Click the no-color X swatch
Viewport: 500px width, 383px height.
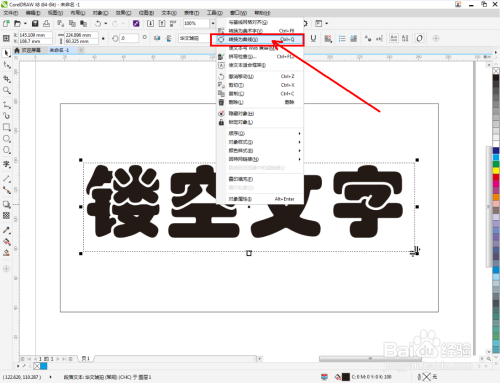click(x=496, y=71)
